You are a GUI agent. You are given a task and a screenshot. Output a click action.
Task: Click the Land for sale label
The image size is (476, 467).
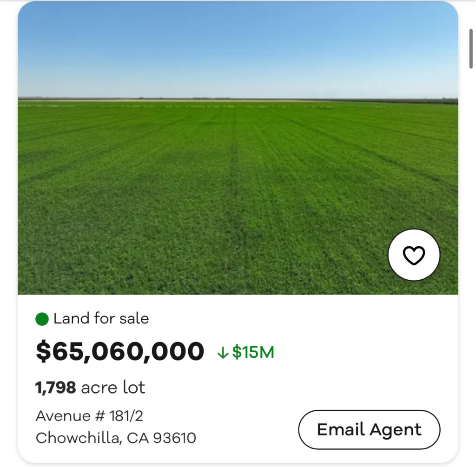[x=101, y=319]
